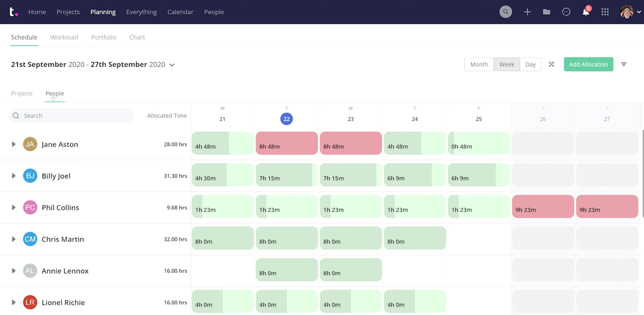Open the apps grid icon

605,12
